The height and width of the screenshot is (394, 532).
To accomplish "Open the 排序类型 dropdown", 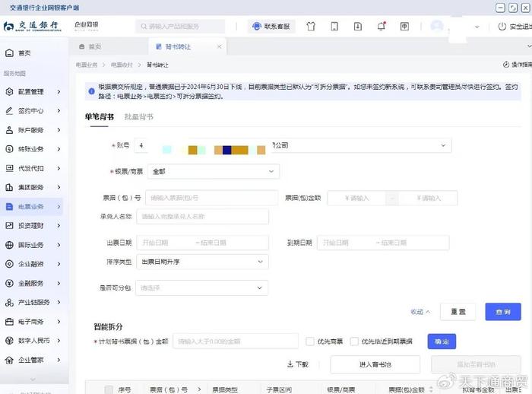I will click(x=203, y=262).
